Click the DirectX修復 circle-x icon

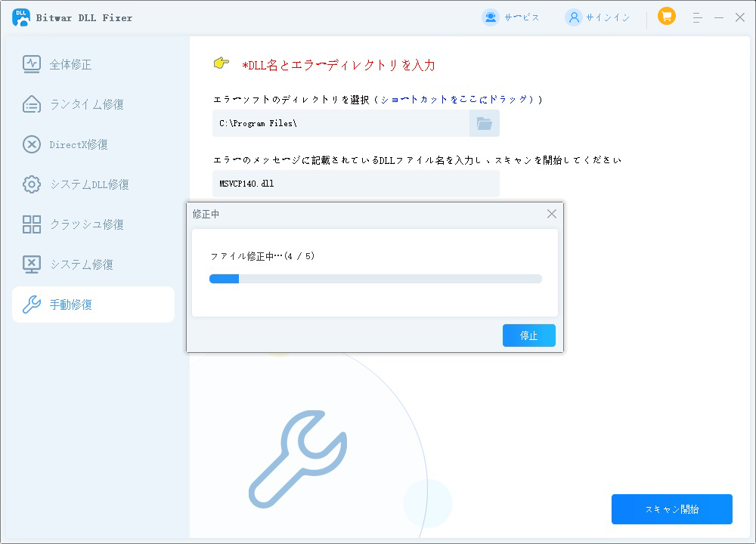click(32, 144)
